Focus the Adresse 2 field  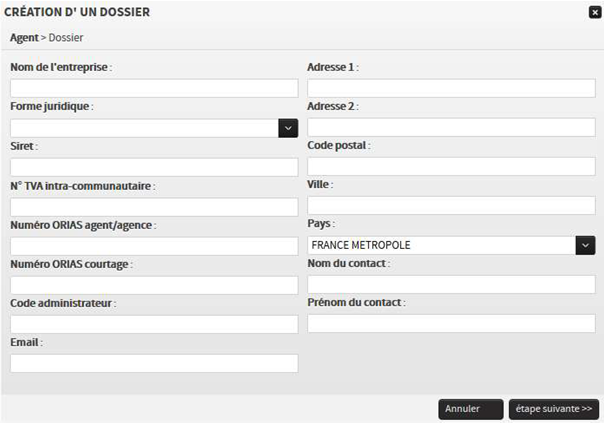click(x=451, y=127)
